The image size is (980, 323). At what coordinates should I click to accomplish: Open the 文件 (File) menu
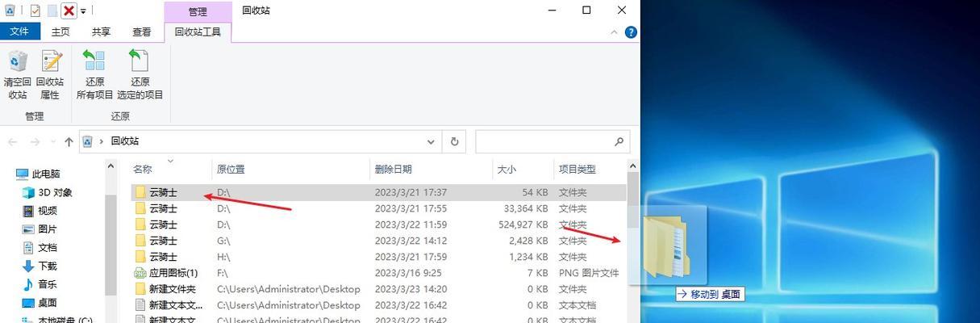pos(19,32)
